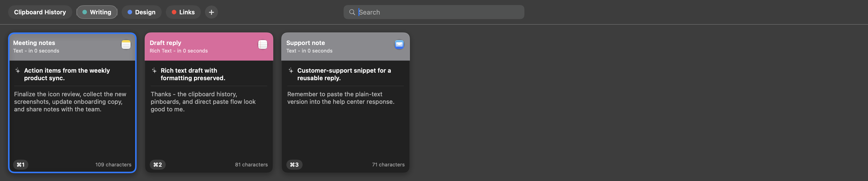The height and width of the screenshot is (181, 868).
Task: Click the red dot on Links tab
Action: (174, 12)
